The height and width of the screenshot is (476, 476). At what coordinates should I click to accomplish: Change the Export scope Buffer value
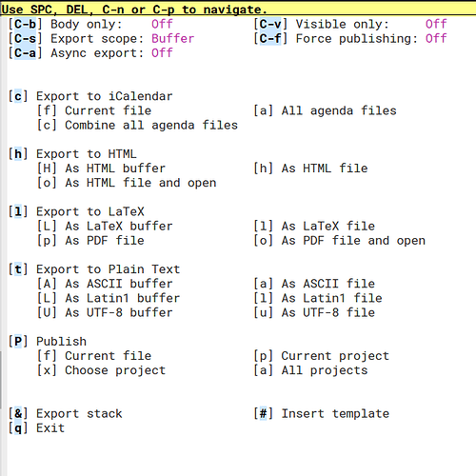(x=172, y=39)
